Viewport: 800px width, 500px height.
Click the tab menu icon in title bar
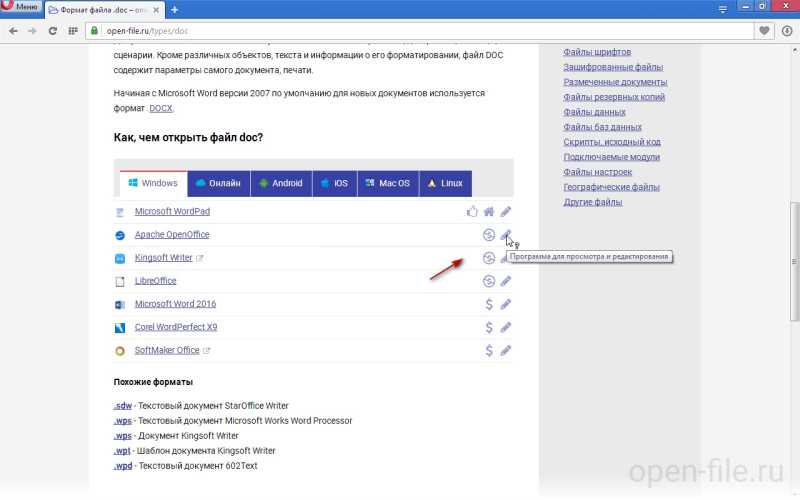tap(722, 9)
